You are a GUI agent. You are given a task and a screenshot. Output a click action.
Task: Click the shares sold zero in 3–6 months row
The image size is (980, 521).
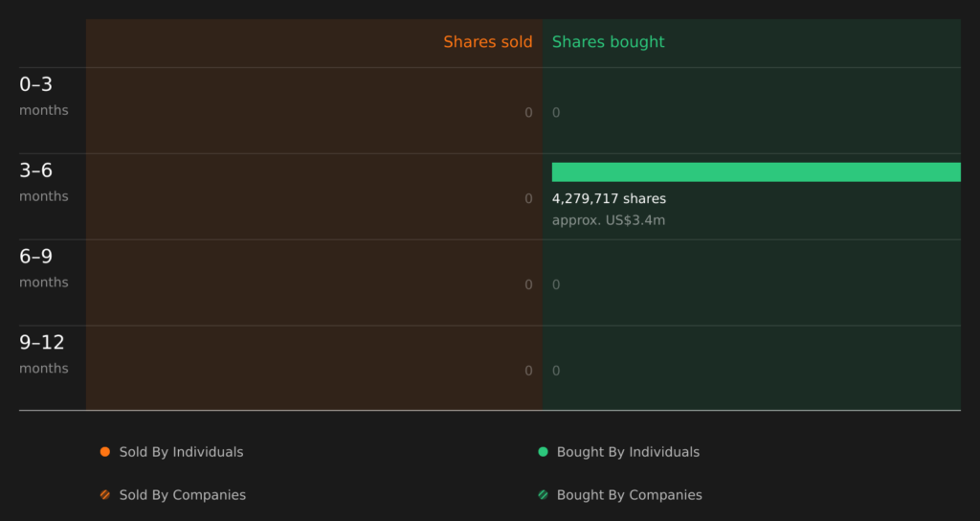pyautogui.click(x=528, y=199)
